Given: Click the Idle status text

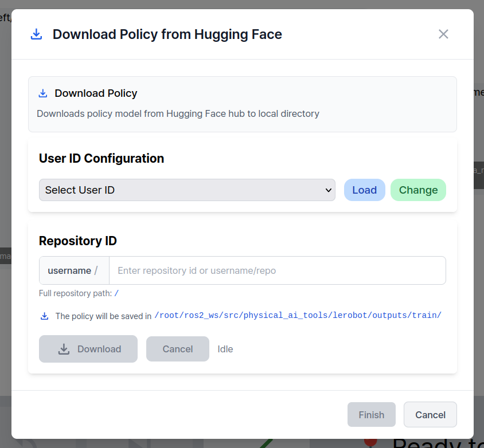Looking at the screenshot, I should [x=225, y=349].
